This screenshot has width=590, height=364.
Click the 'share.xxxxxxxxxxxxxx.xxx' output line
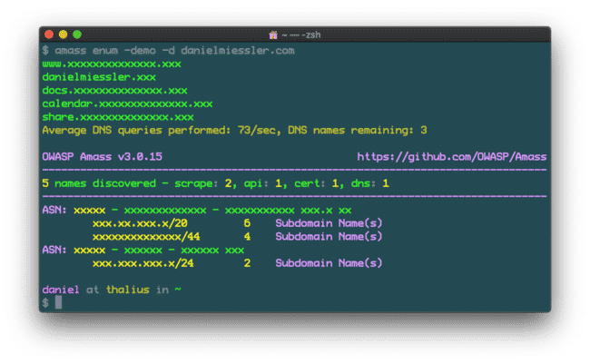click(x=118, y=117)
